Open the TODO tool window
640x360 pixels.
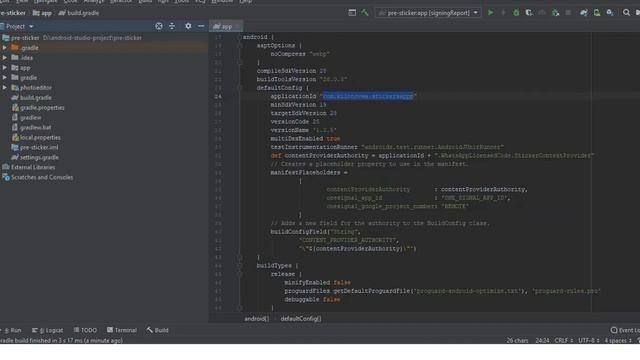pyautogui.click(x=85, y=330)
